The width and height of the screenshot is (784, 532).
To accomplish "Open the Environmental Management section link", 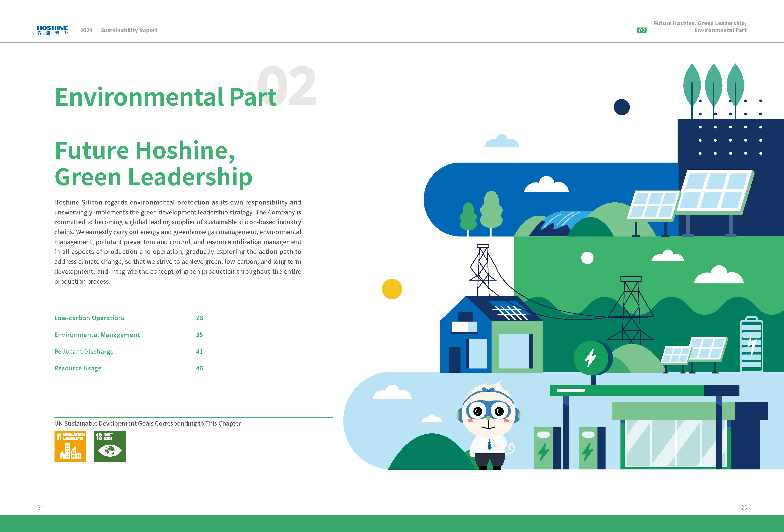I will click(x=97, y=335).
